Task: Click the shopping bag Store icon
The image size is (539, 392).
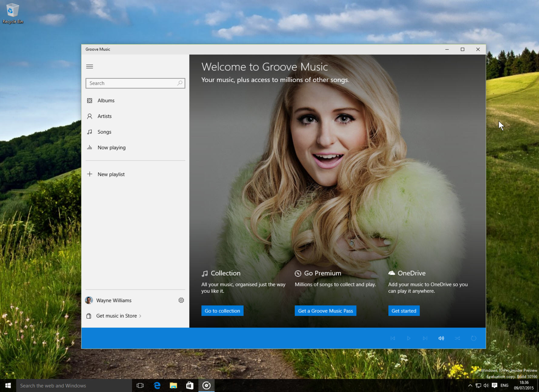Action: click(89, 316)
